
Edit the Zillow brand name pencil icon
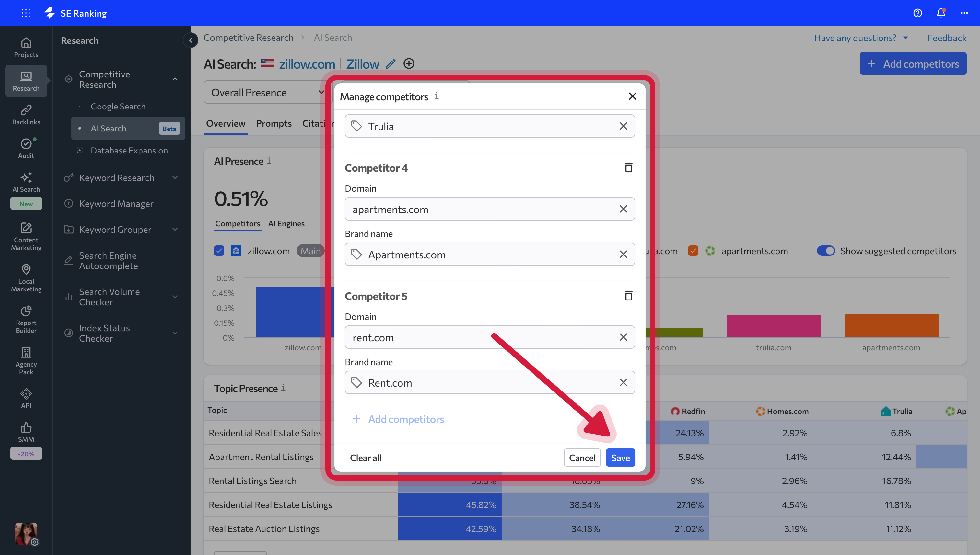click(x=391, y=64)
